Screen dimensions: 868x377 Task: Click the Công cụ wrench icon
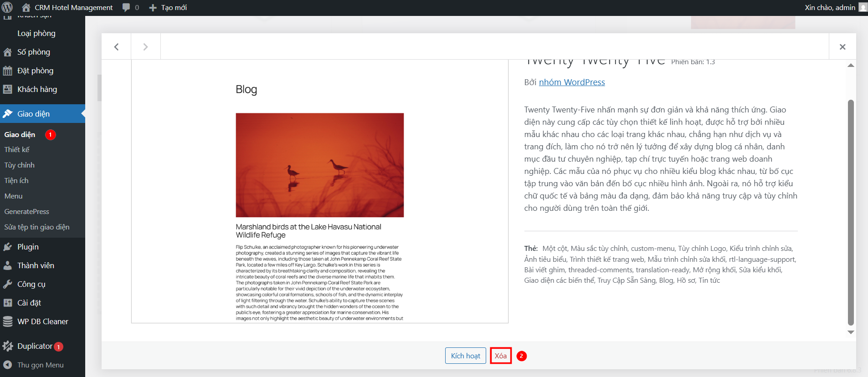[x=8, y=284]
